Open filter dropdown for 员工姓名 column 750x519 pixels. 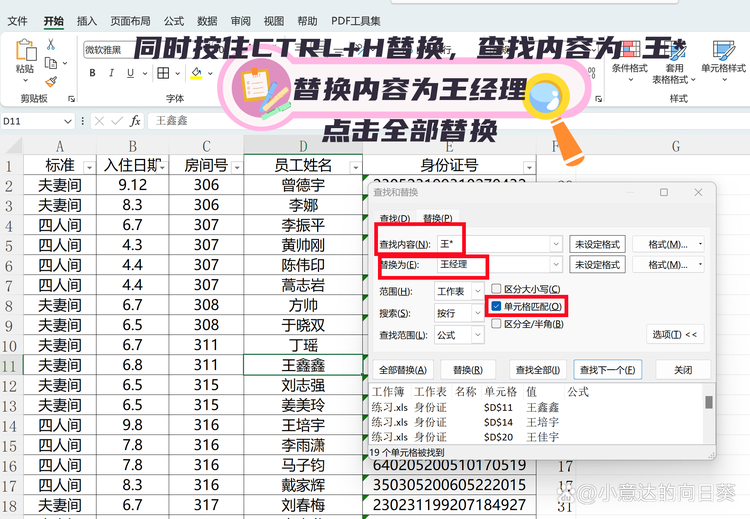pos(355,167)
